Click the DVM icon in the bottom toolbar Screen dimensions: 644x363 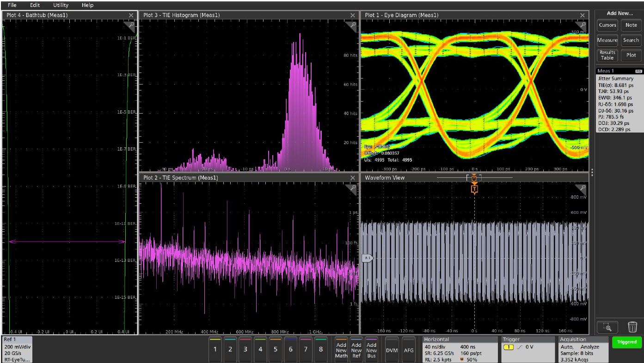pyautogui.click(x=391, y=350)
